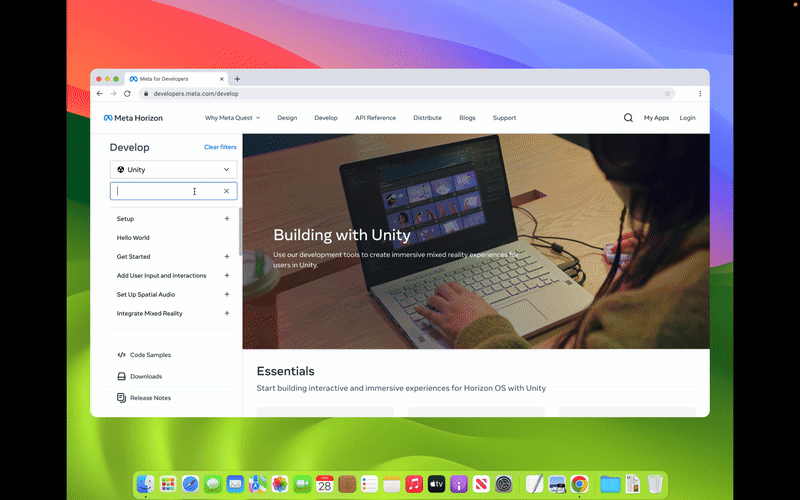Open Reminders from the dock

click(x=369, y=484)
